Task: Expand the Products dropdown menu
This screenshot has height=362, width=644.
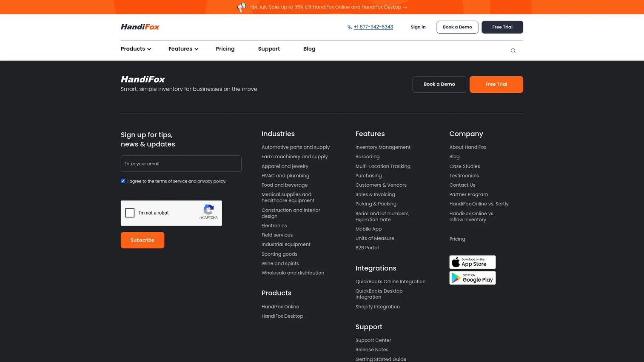Action: [x=136, y=49]
